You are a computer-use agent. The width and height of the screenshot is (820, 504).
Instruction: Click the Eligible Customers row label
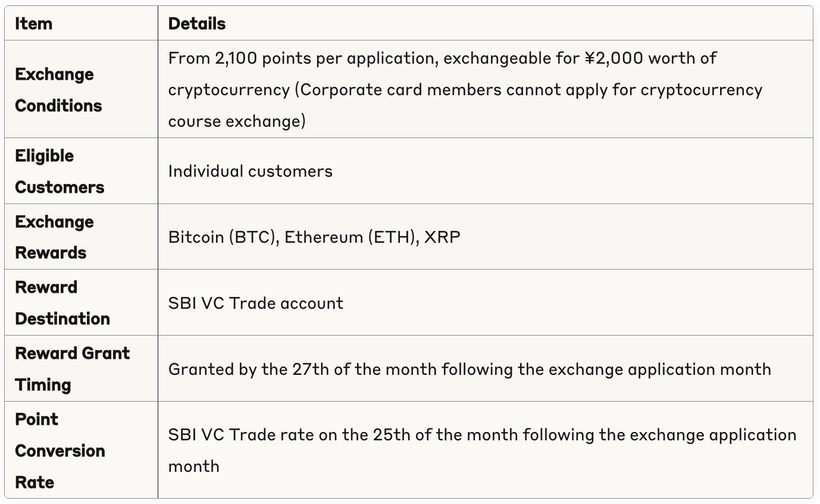tap(59, 171)
